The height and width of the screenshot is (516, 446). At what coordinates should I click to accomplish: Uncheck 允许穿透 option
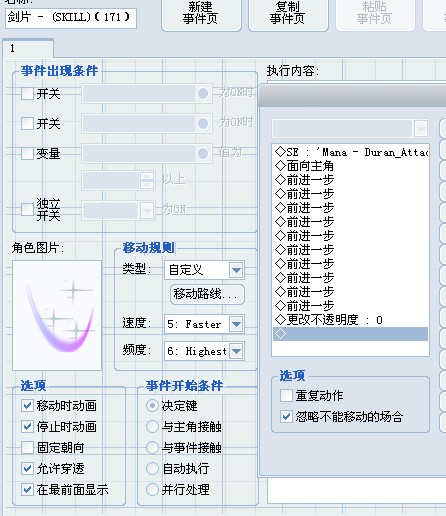(27, 469)
